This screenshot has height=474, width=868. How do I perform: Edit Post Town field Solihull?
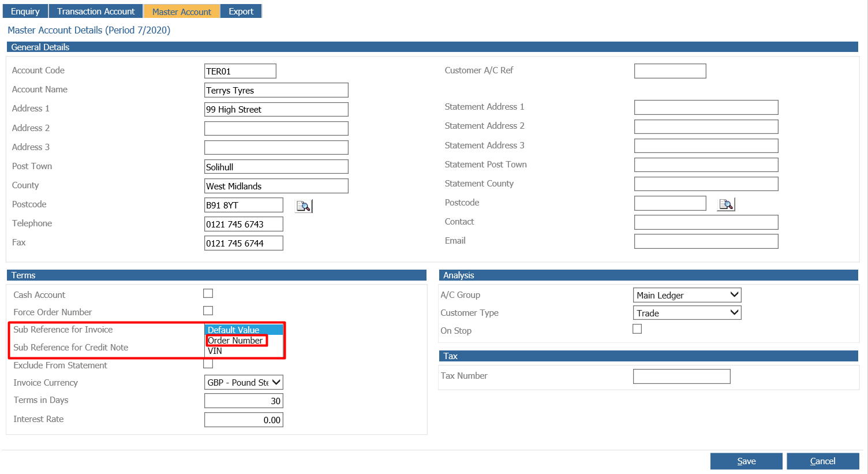pos(276,167)
